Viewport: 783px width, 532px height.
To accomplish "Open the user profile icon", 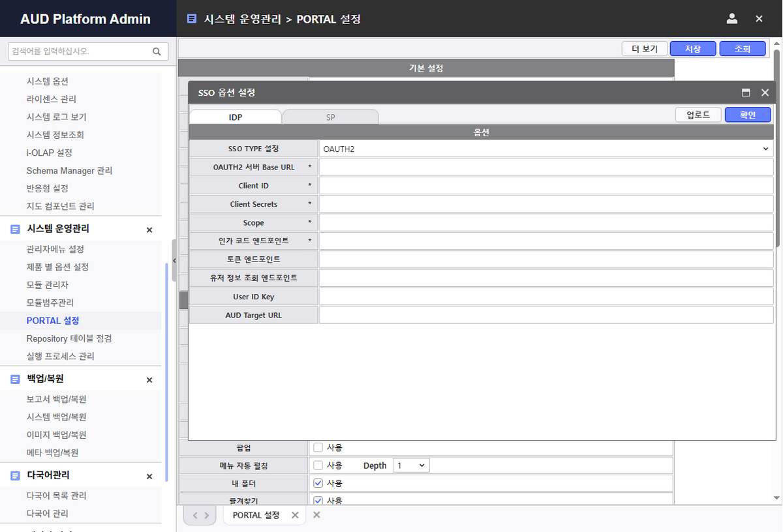I will point(732,19).
